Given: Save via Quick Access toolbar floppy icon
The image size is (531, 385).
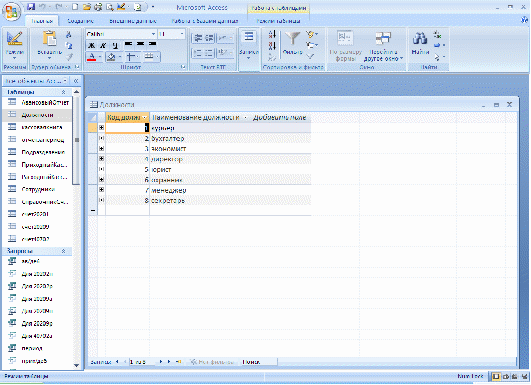Looking at the screenshot, I should pyautogui.click(x=31, y=7).
